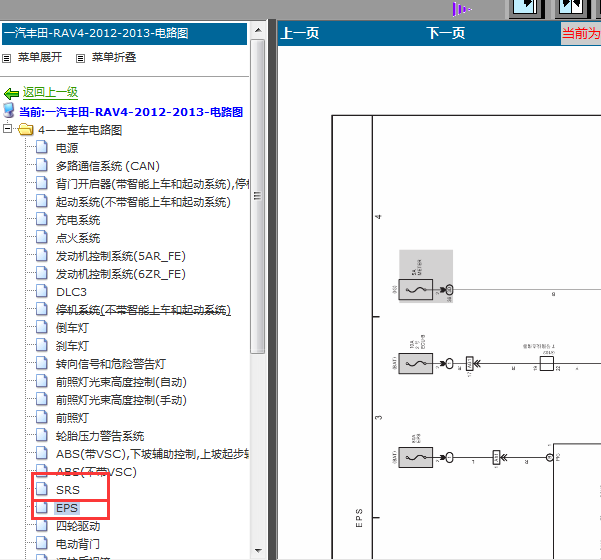Click the sidebar vertical scrollbar thumb

[258, 196]
